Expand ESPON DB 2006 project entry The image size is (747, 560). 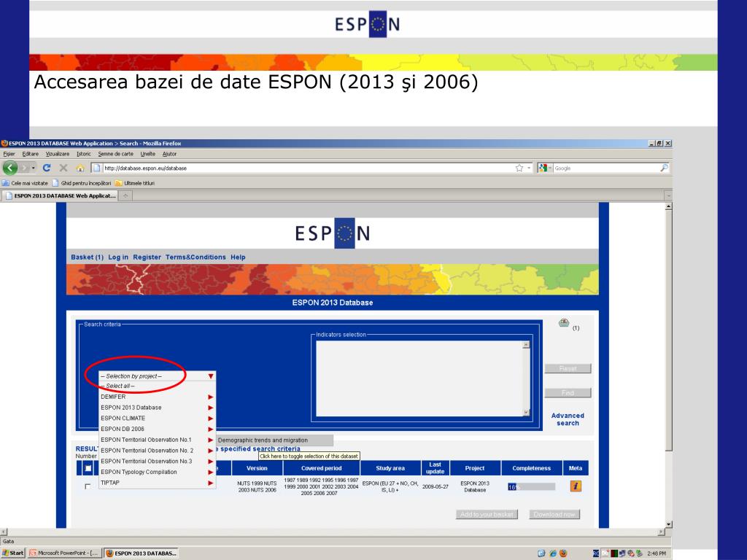tap(158, 429)
